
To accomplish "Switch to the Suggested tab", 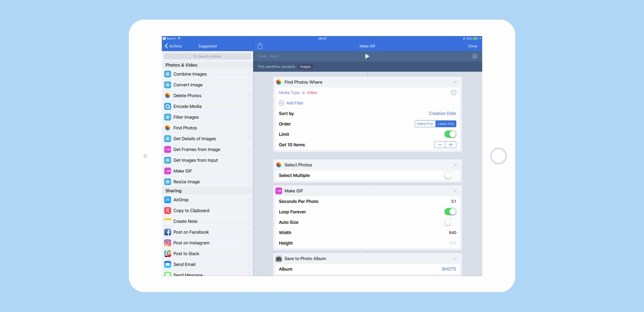I will coord(207,46).
